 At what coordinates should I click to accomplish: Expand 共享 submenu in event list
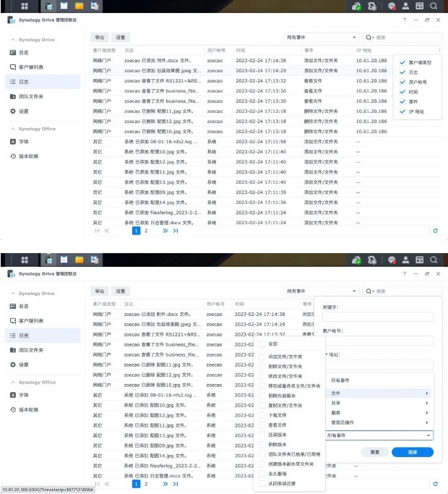tap(427, 403)
